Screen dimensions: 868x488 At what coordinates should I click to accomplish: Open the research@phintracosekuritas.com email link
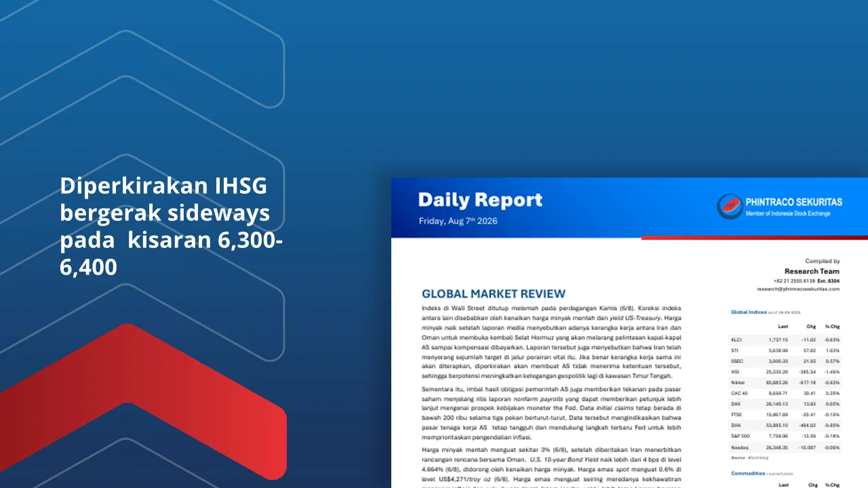[x=798, y=289]
